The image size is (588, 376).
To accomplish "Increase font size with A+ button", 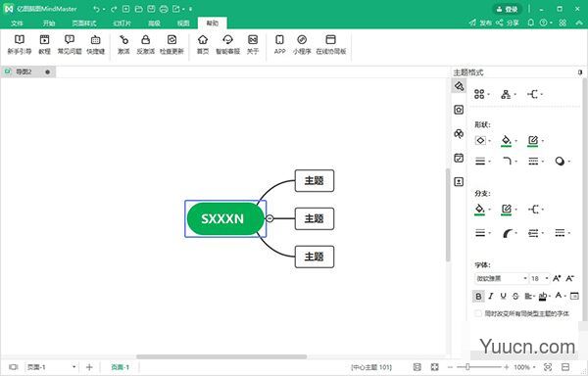I will (x=557, y=278).
